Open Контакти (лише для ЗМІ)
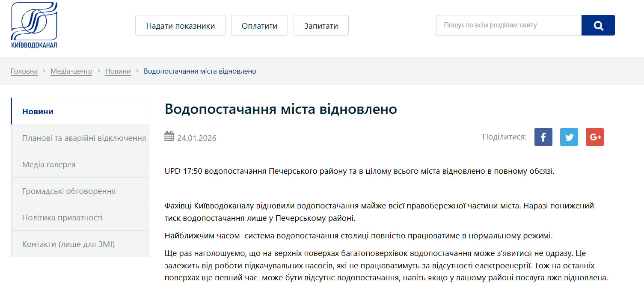This screenshot has width=644, height=303. [x=80, y=244]
